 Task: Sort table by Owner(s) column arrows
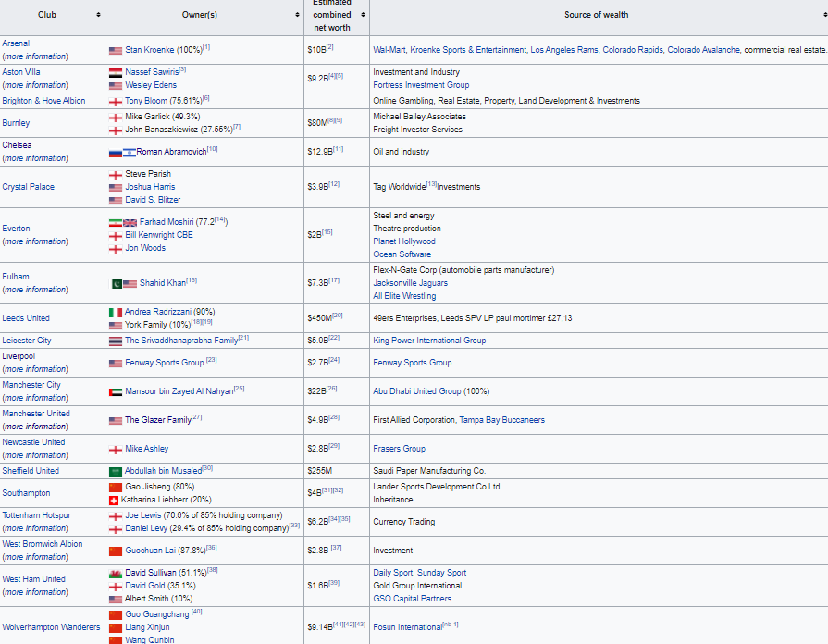[298, 15]
